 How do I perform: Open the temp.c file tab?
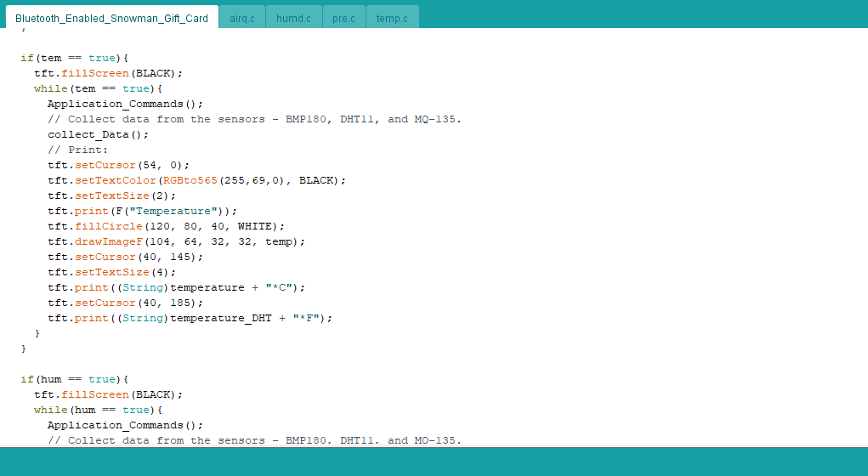[x=392, y=18]
